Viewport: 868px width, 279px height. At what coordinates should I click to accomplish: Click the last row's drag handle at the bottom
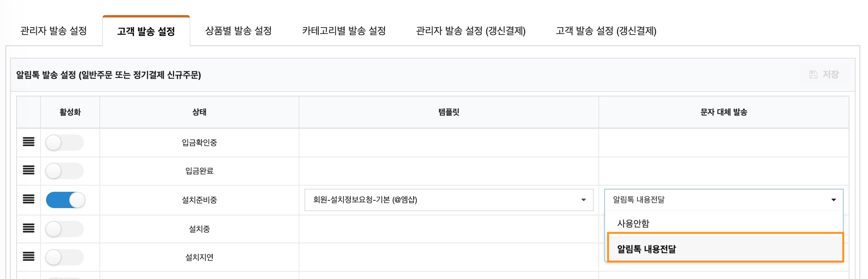pyautogui.click(x=29, y=277)
